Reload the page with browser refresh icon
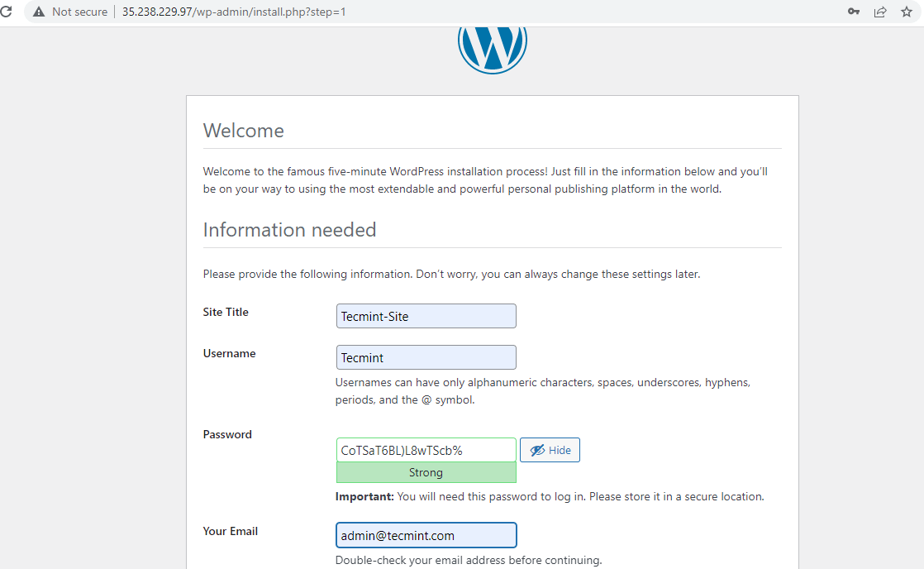Viewport: 924px width, 569px height. [6, 12]
